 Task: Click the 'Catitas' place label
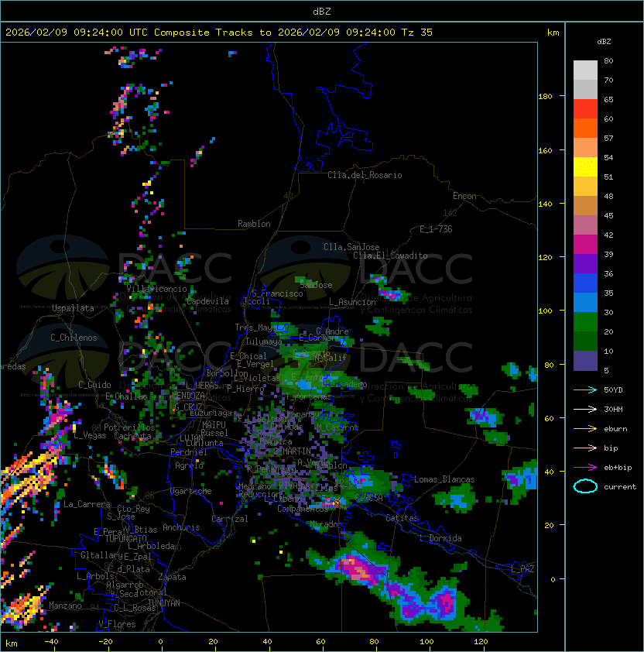(x=402, y=518)
